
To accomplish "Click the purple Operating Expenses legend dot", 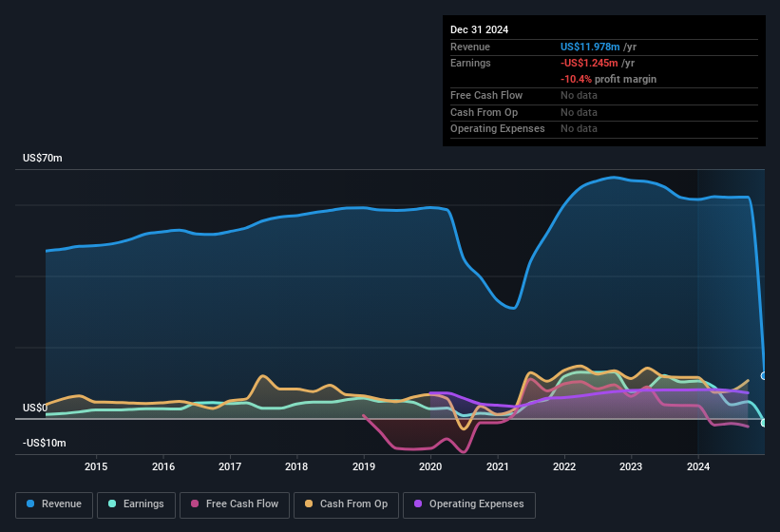I will (418, 503).
